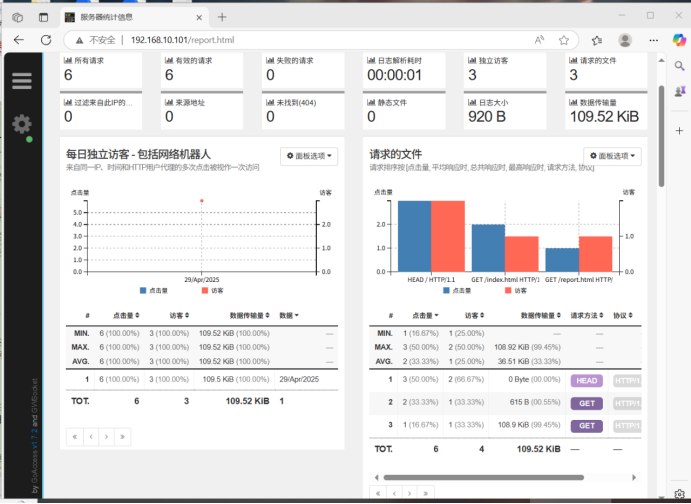The width and height of the screenshot is (691, 504).
Task: Open 面板选项 for 每日独立访客 panel
Action: [x=309, y=156]
